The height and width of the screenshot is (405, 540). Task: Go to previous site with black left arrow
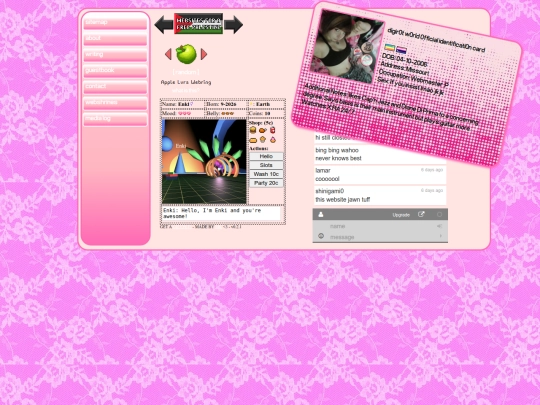pyautogui.click(x=164, y=24)
